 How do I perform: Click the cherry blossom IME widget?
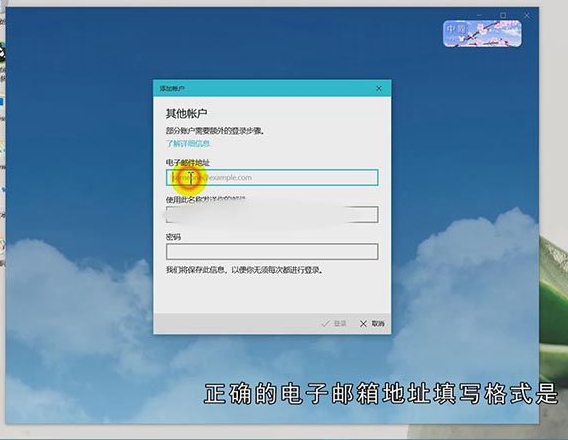point(482,34)
